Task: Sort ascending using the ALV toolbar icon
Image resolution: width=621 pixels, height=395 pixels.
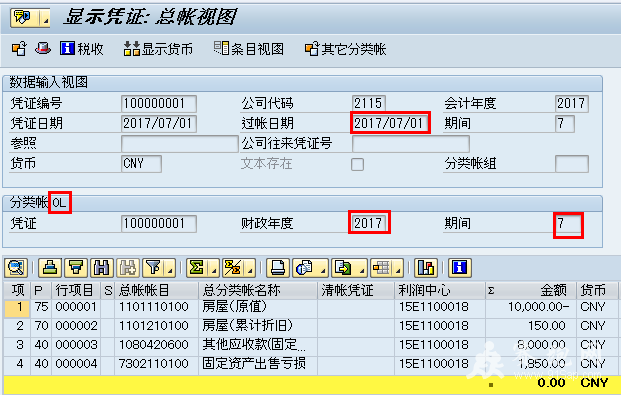Action: tap(50, 268)
